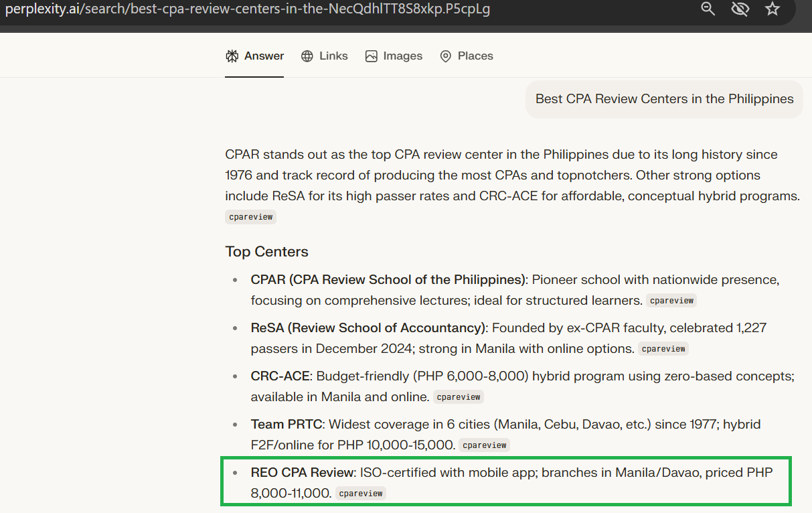Click cpareview citation on the CRC-ACE item
The height and width of the screenshot is (513, 812).
pyautogui.click(x=458, y=397)
